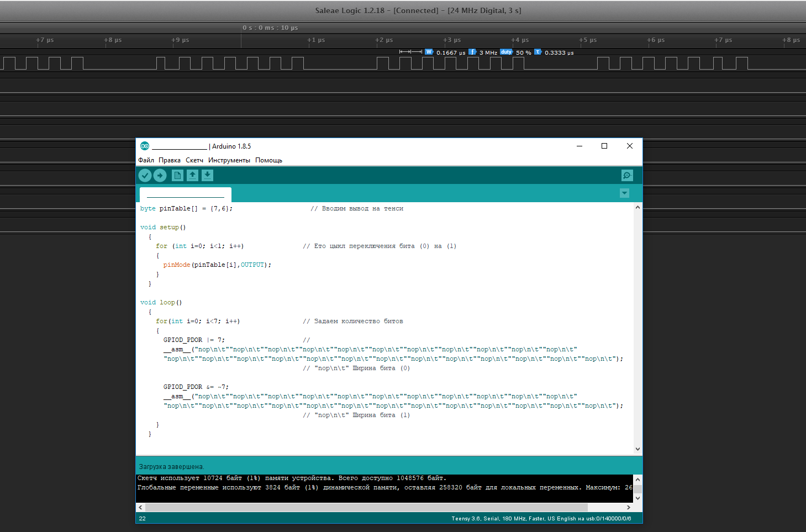806x532 pixels.
Task: Click the '3 MHz' frequency value in Saleae
Action: (x=488, y=53)
